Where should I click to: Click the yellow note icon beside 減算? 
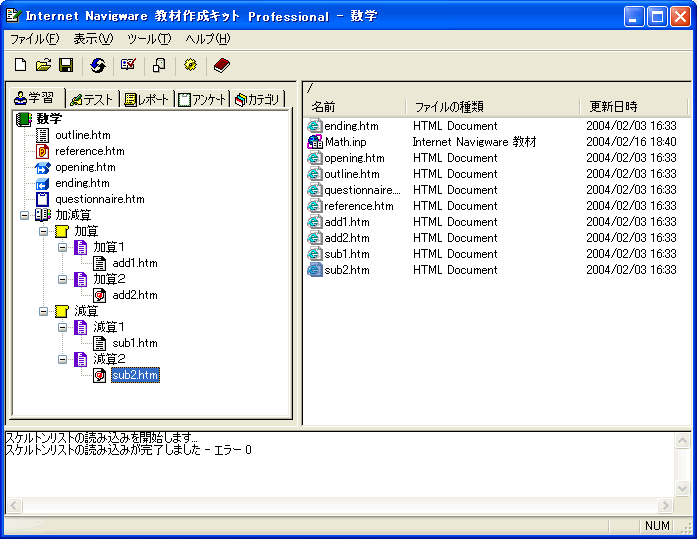61,311
